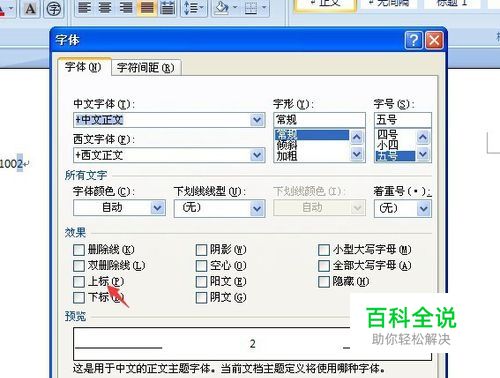Toggle the 双删除线(L) checkbox
This screenshot has height=378, width=500.
pos(79,266)
